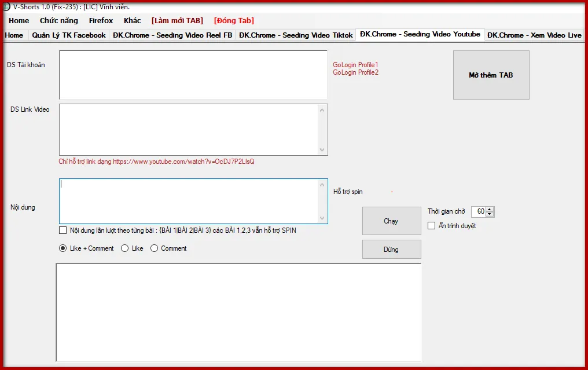Increase Thời gian chờ with the up arrow
Screen dimensions: 588x370
click(490, 209)
